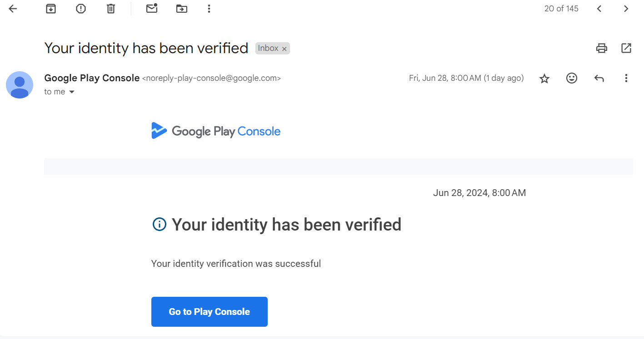Expand recipient details next to 'to me'
The height and width of the screenshot is (339, 644).
point(71,92)
